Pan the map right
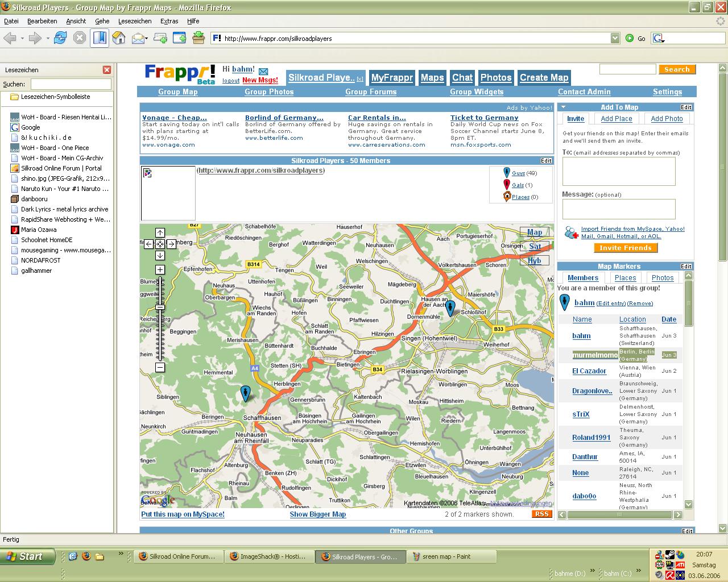 point(171,244)
